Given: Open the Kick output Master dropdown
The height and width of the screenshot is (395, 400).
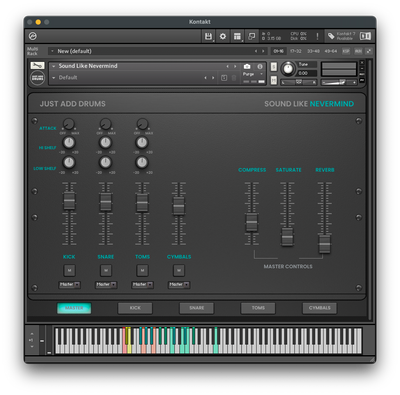Looking at the screenshot, I should [x=69, y=284].
